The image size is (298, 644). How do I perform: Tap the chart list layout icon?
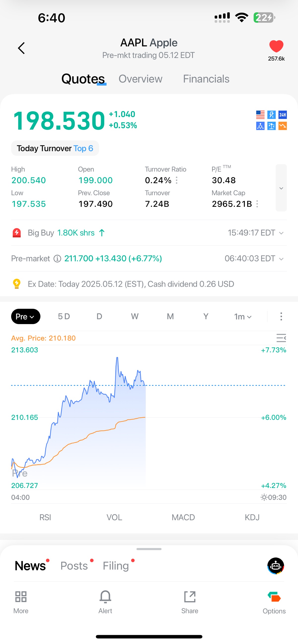pyautogui.click(x=281, y=338)
